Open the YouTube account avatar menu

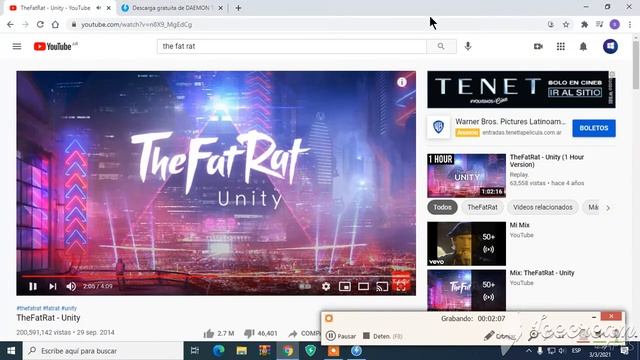[610, 46]
